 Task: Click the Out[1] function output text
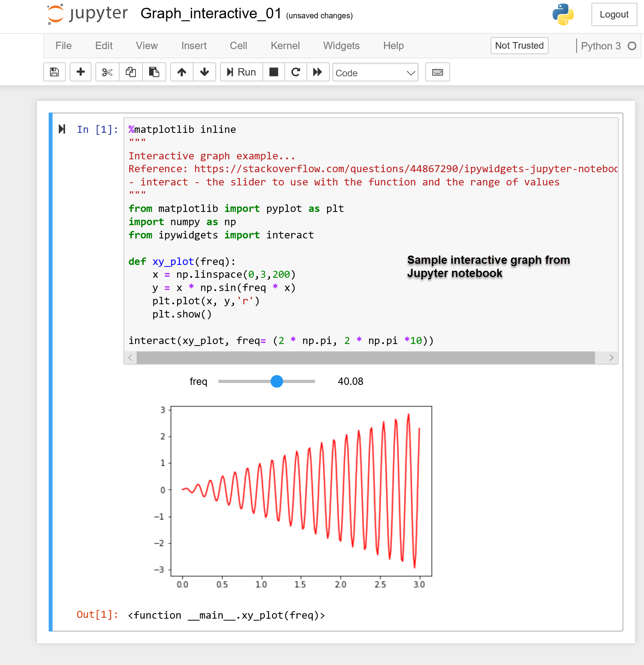226,615
